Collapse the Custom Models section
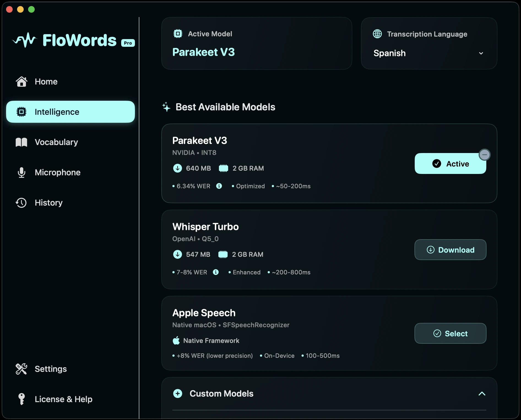The image size is (521, 420). [482, 394]
